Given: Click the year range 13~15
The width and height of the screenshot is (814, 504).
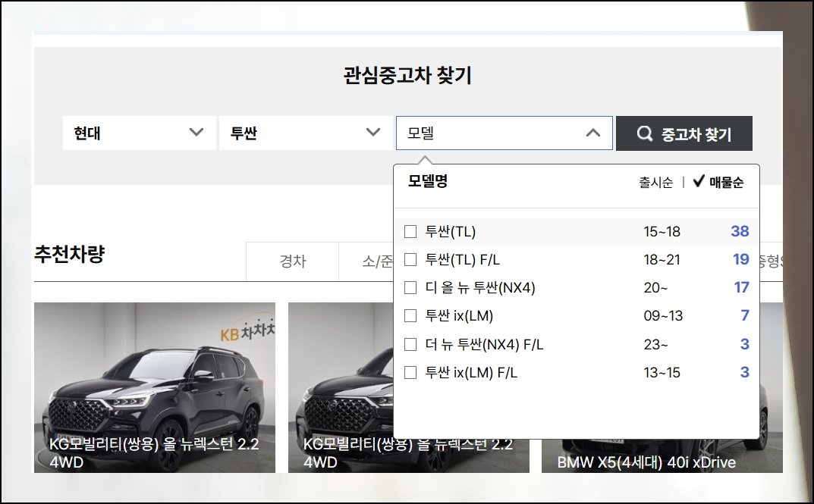Looking at the screenshot, I should tap(662, 372).
